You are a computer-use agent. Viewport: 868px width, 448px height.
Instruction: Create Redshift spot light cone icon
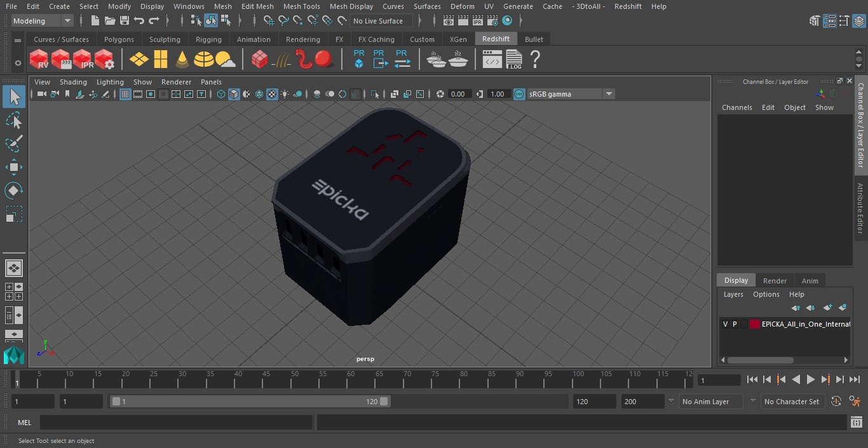click(x=182, y=60)
